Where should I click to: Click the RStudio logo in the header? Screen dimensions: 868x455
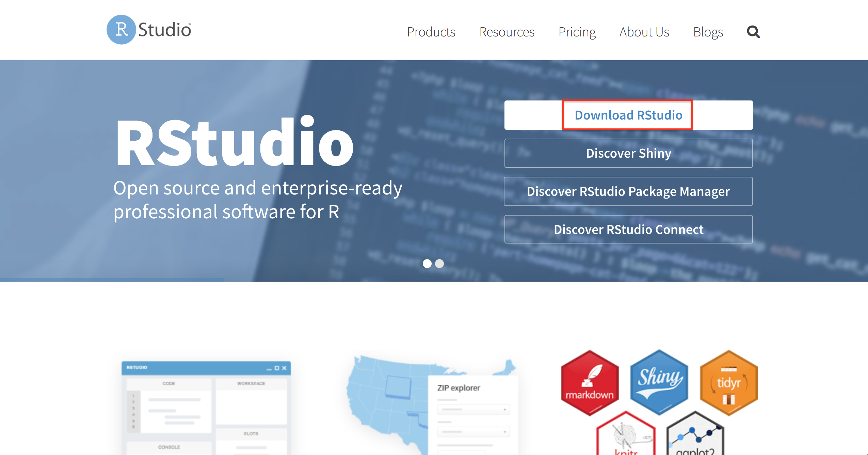click(149, 30)
